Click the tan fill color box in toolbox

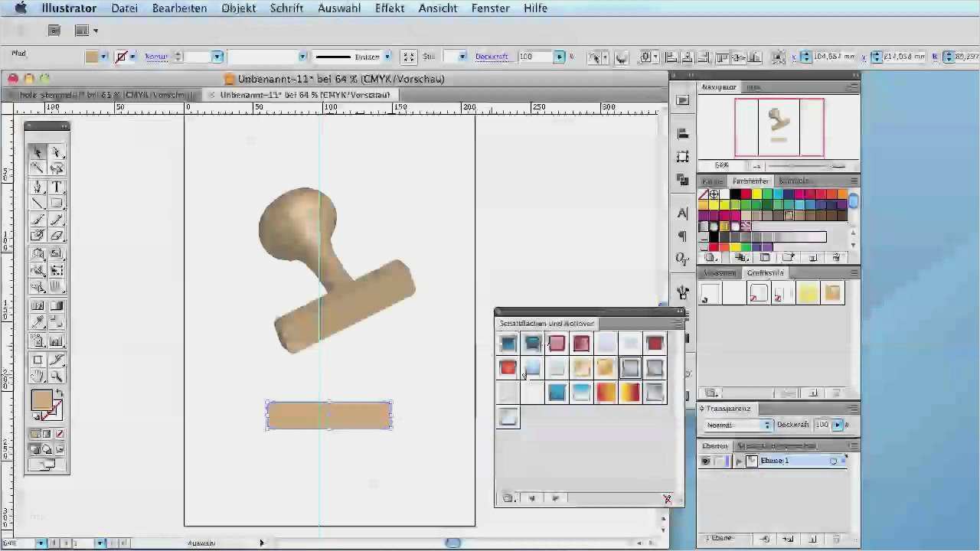(x=41, y=400)
